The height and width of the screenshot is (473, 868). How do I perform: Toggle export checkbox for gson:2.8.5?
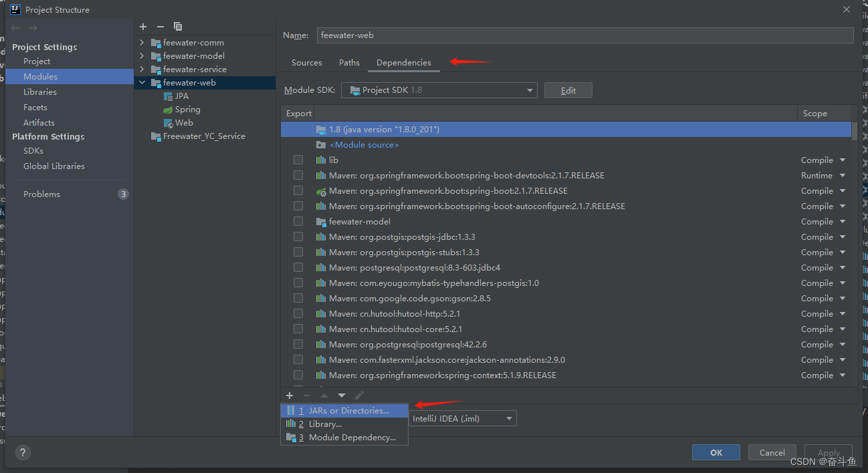click(298, 299)
